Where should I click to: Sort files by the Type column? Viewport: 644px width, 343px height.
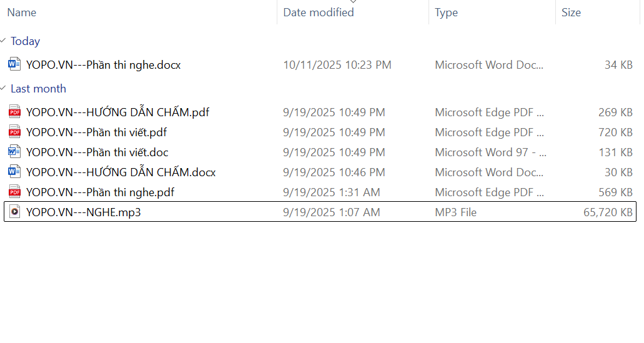pyautogui.click(x=446, y=12)
